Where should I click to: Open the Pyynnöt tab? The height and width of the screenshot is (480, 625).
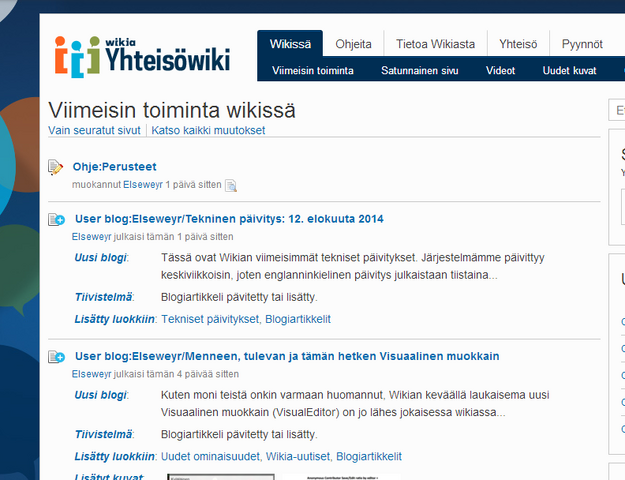coord(582,44)
